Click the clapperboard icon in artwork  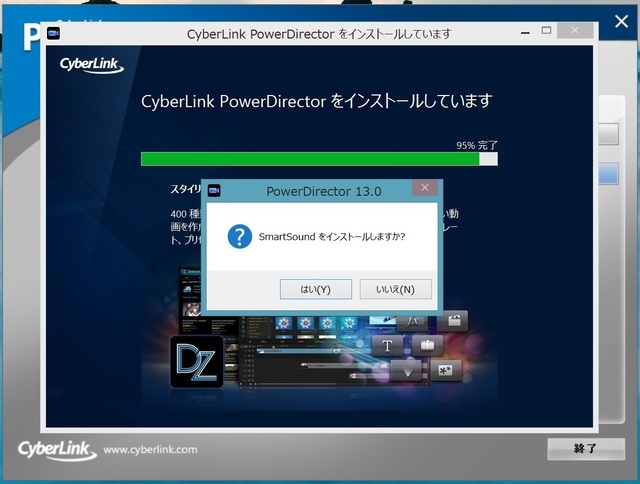point(452,321)
